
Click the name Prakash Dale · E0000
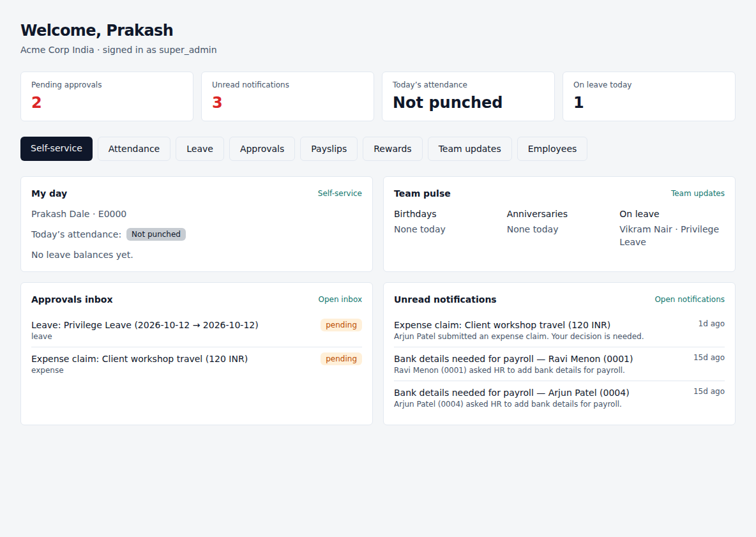click(79, 214)
